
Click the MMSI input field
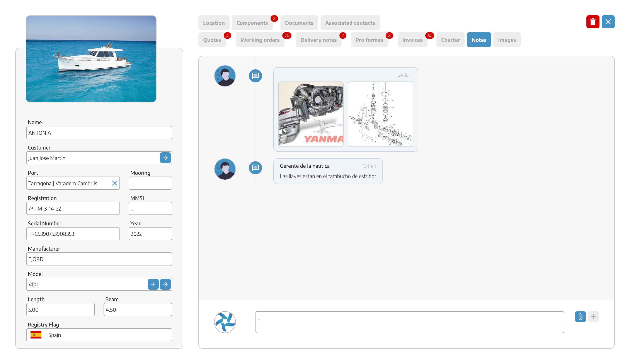tap(150, 209)
